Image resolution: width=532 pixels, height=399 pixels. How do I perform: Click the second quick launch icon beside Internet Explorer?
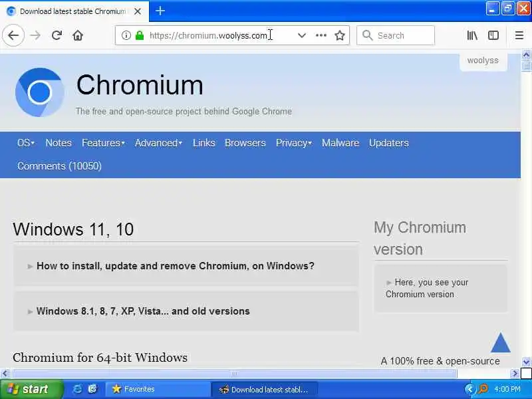[x=92, y=389]
